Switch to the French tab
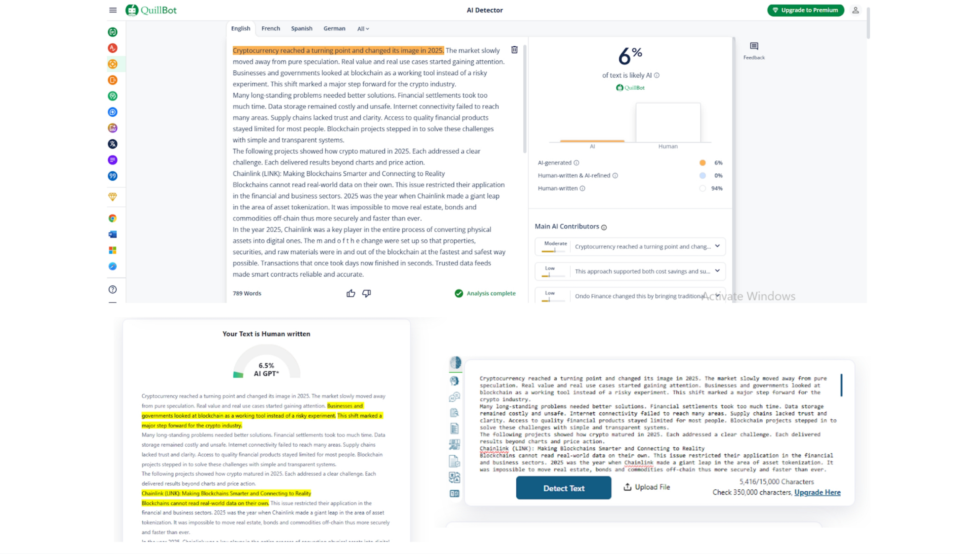980x554 pixels. [x=271, y=28]
